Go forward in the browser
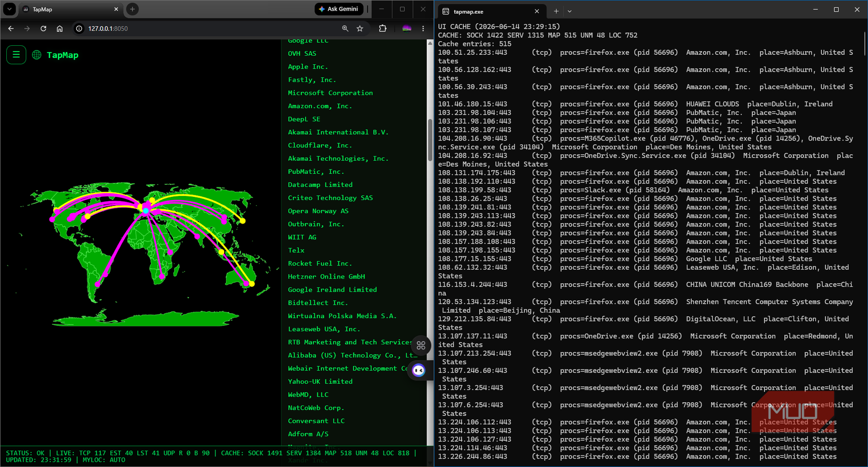Viewport: 868px width, 467px height. pyautogui.click(x=27, y=28)
